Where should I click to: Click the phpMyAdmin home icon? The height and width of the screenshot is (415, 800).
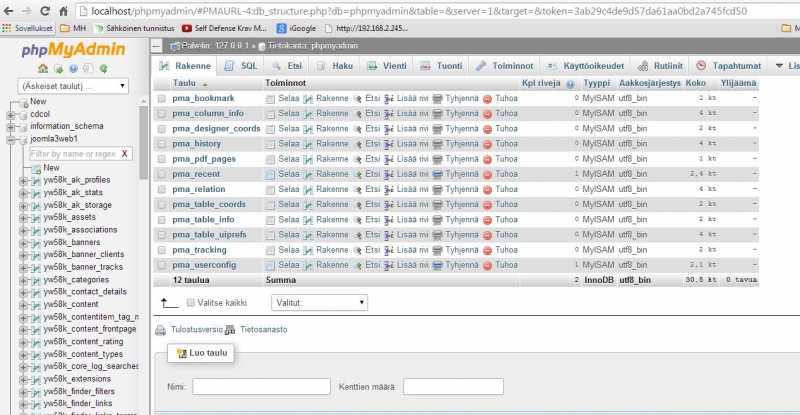43,69
